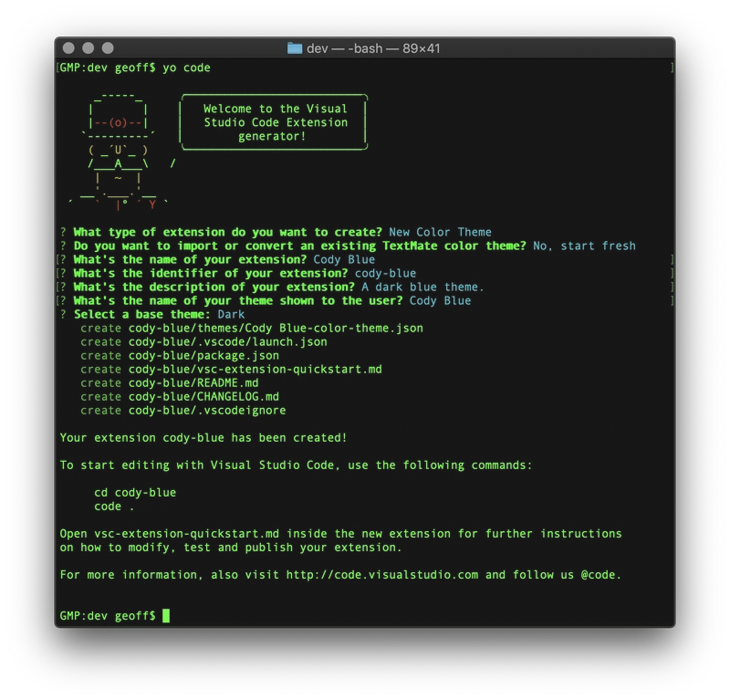The image size is (730, 700).
Task: Click the 'A dark blue theme.' description
Action: (x=422, y=287)
